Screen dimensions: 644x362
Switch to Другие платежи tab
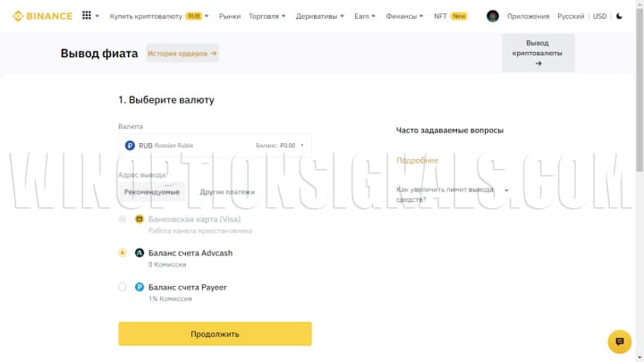point(227,191)
